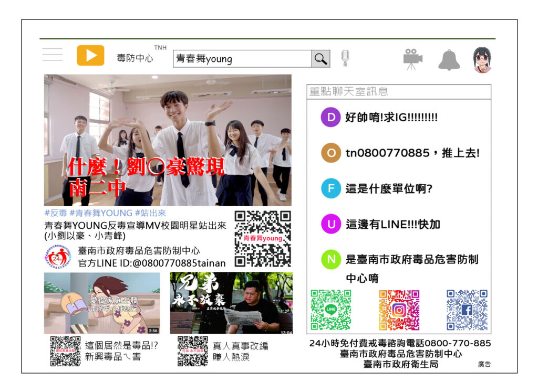Image resolution: width=538 pixels, height=392 pixels.
Task: Click the 24小時免付費戒毒諮詢電話0800-770-885 line
Action: click(400, 343)
